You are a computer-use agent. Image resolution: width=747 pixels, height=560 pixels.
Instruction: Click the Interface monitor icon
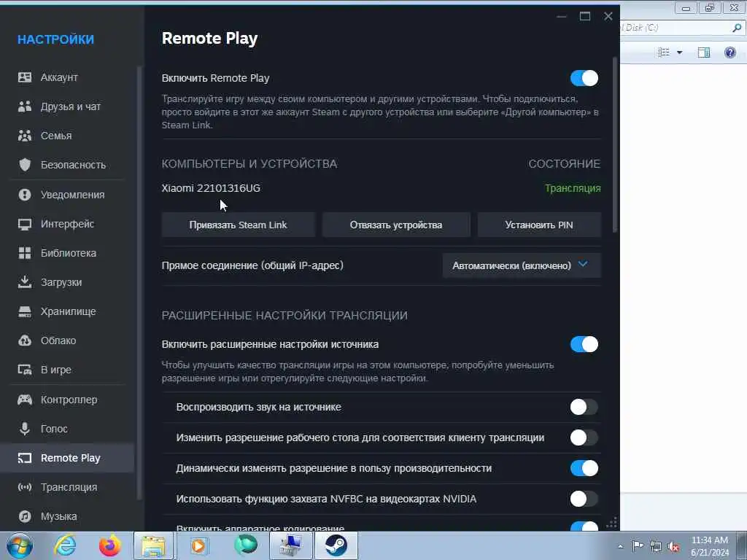[x=25, y=224]
